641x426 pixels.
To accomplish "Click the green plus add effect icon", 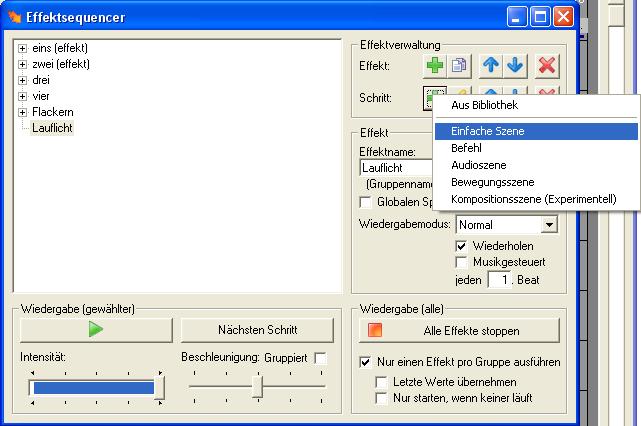I will pos(435,66).
